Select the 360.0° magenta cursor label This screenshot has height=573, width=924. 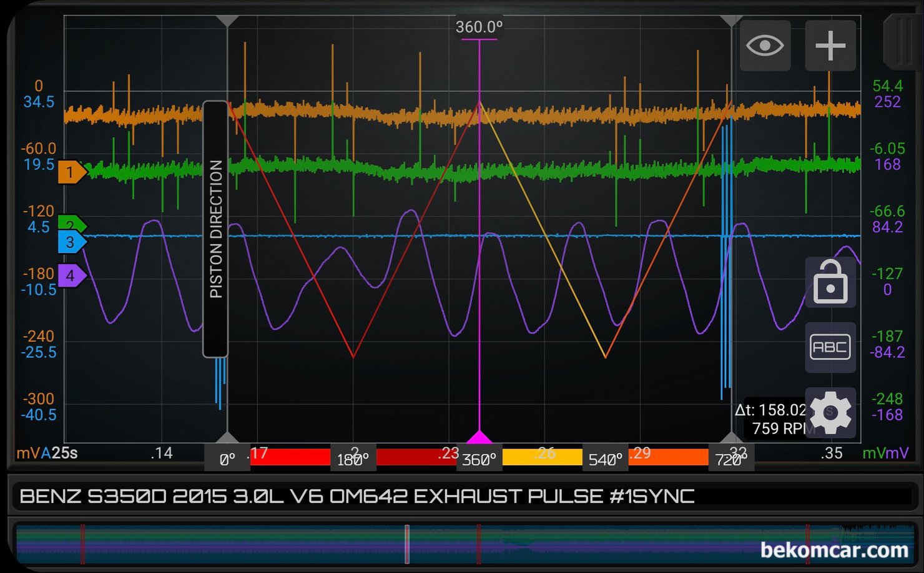click(x=479, y=27)
